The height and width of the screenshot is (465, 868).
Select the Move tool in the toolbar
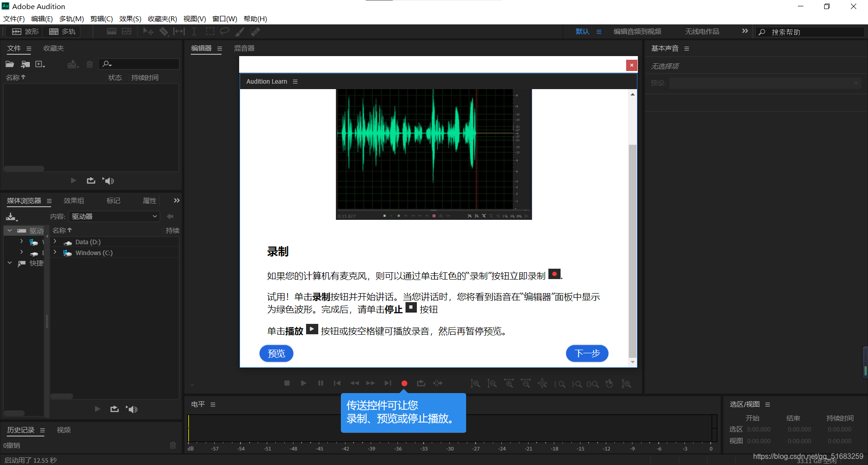148,32
